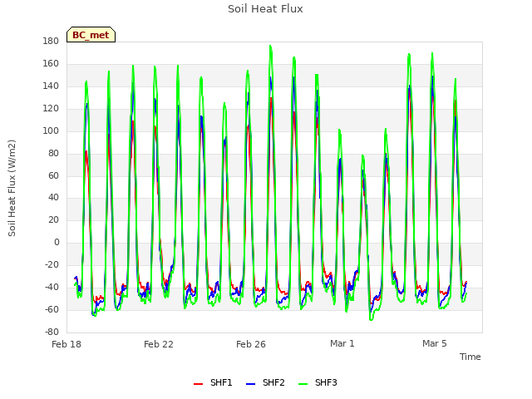Click the -80 y-axis tick label
Viewport: 532px width, 399px height.
point(52,332)
